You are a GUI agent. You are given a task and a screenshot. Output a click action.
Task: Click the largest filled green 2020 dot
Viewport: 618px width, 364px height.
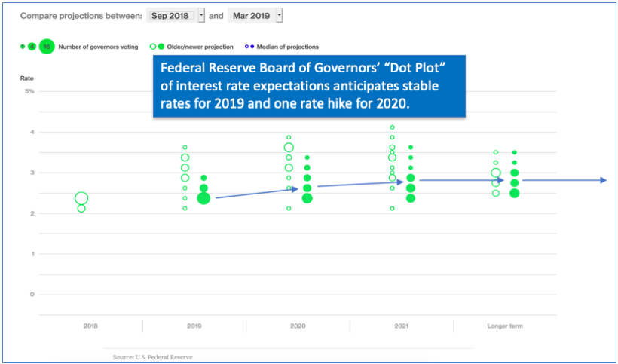[307, 198]
